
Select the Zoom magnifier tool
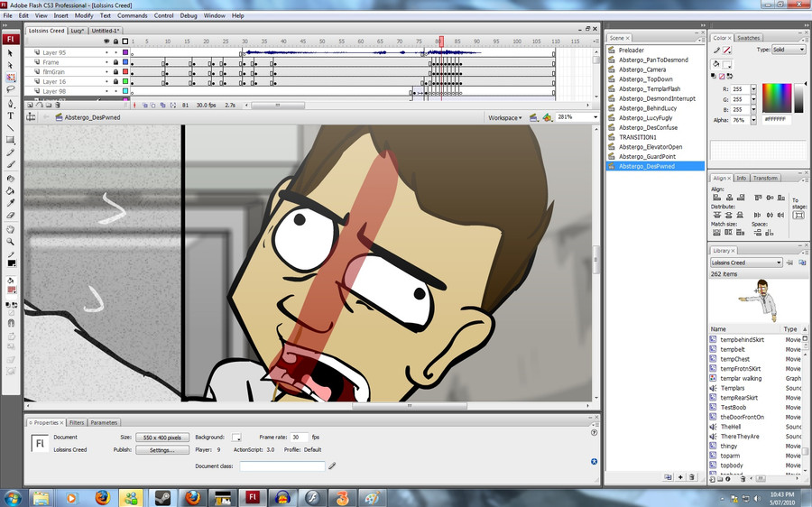click(x=10, y=242)
